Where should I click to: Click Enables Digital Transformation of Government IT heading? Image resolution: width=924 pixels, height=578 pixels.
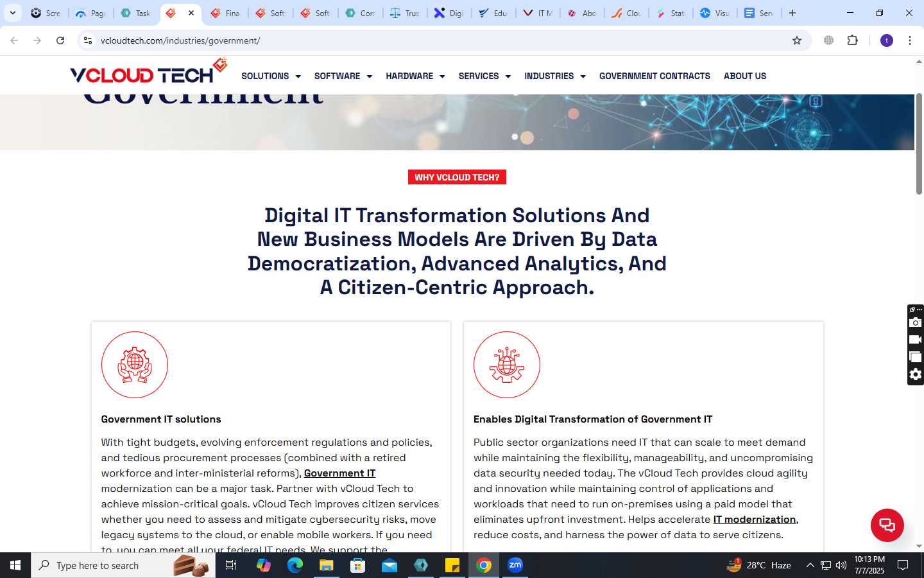pyautogui.click(x=593, y=419)
